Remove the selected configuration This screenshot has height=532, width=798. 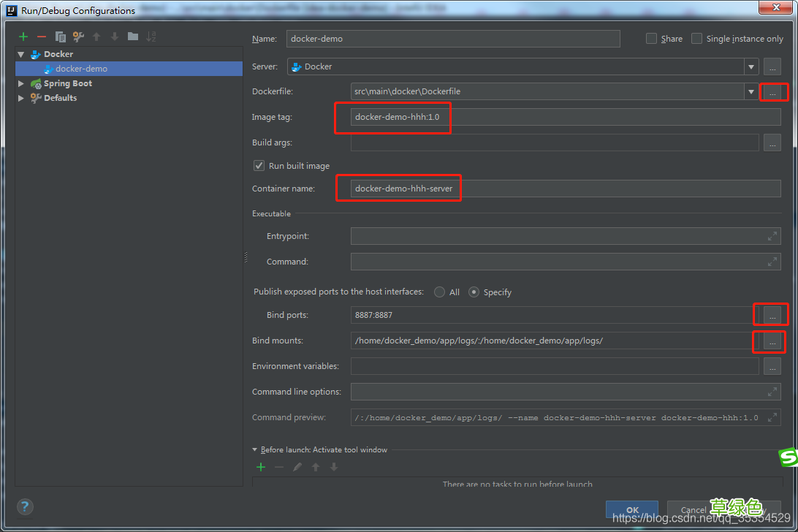[x=42, y=37]
